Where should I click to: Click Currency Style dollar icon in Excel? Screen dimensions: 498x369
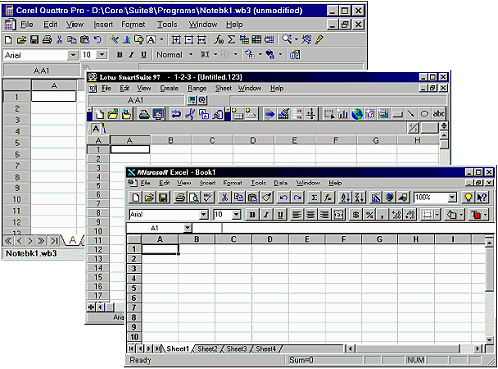[356, 215]
